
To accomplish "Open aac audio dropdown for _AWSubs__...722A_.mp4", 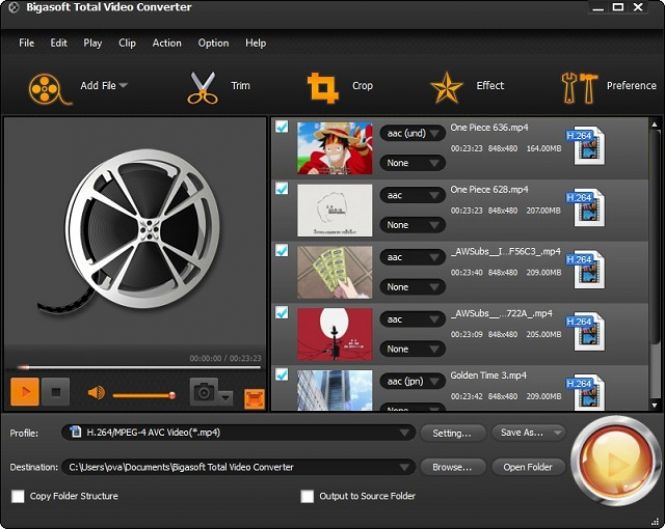I will coord(412,319).
